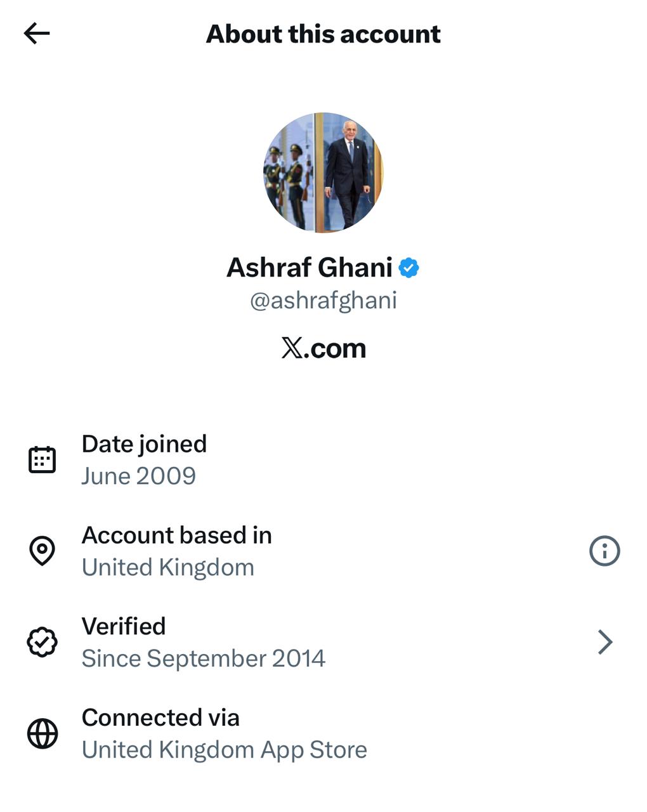Tap the "June 2009" join date text

tap(138, 476)
